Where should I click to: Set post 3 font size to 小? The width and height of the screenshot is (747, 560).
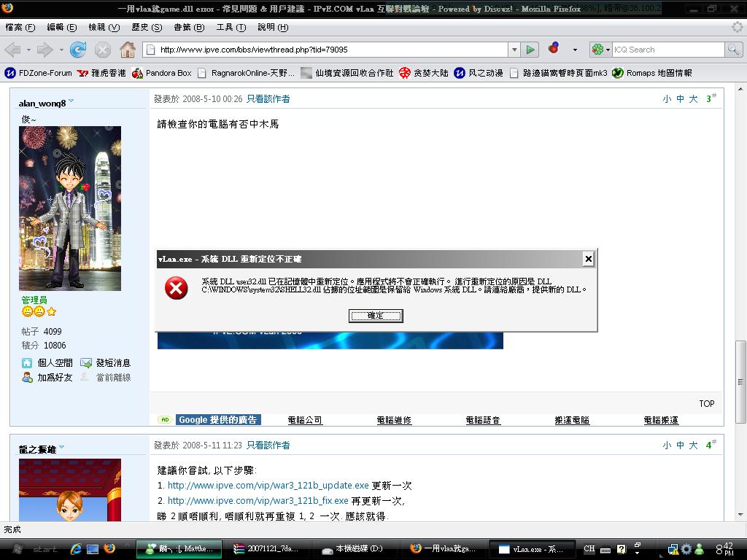(x=667, y=99)
